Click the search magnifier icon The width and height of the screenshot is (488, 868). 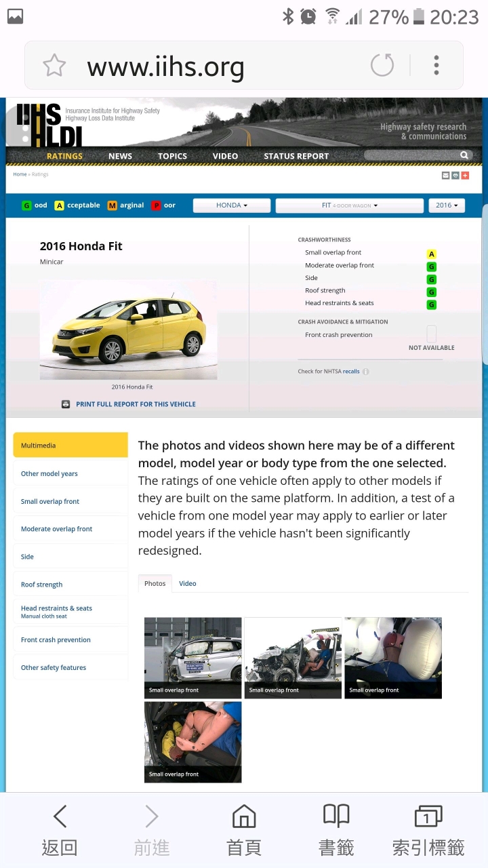coord(464,155)
